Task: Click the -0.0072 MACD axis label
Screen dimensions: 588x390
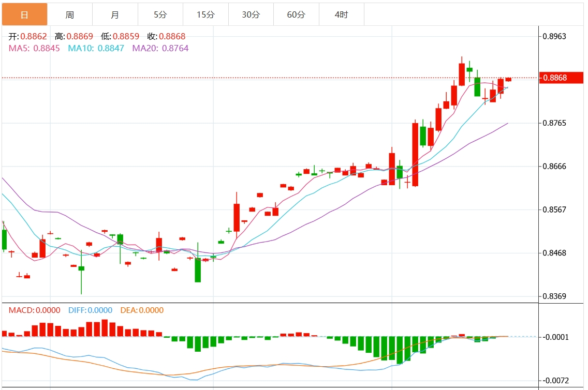Action: [x=556, y=381]
